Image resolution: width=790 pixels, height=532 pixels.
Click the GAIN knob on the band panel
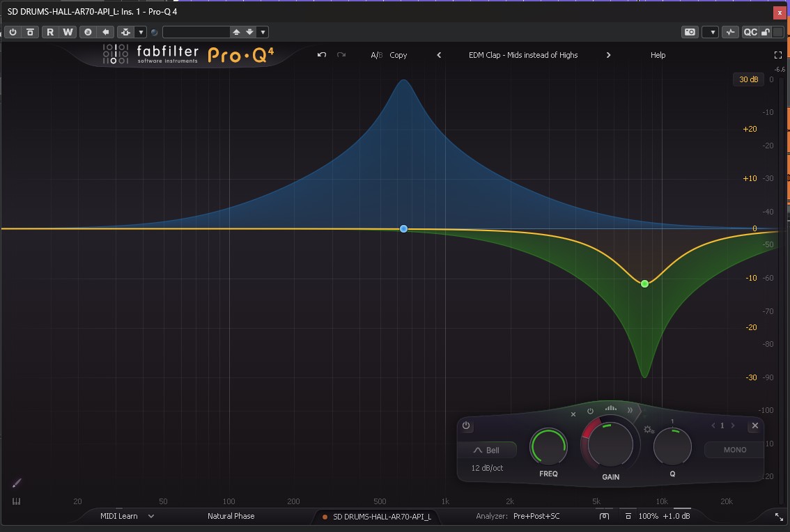coord(610,445)
